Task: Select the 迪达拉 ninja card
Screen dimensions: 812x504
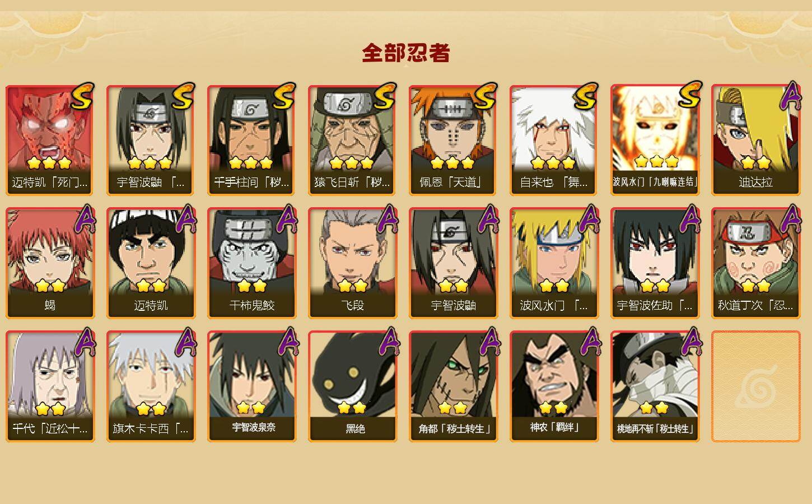Action: pos(755,140)
